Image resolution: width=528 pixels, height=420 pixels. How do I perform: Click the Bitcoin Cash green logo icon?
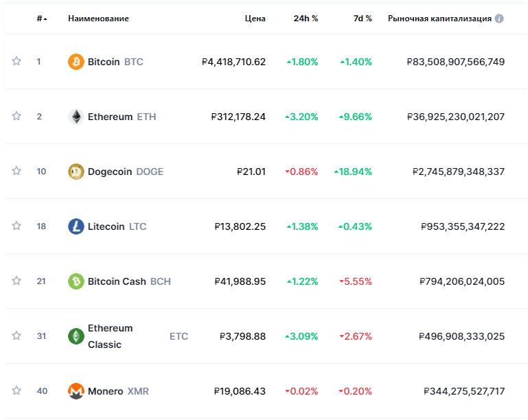coord(76,281)
